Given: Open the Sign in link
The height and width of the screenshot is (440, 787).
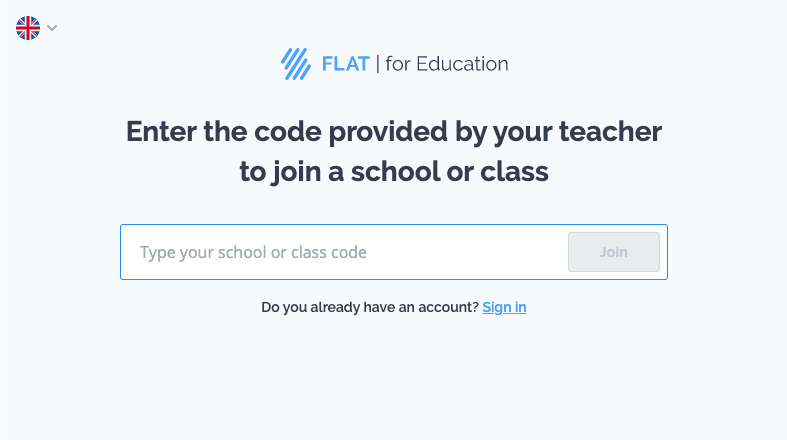Looking at the screenshot, I should click(x=504, y=307).
